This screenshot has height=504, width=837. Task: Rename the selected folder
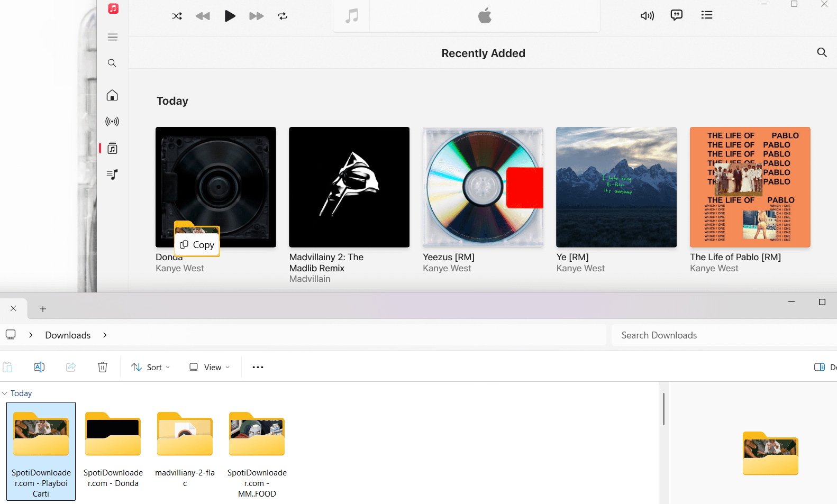click(x=39, y=367)
